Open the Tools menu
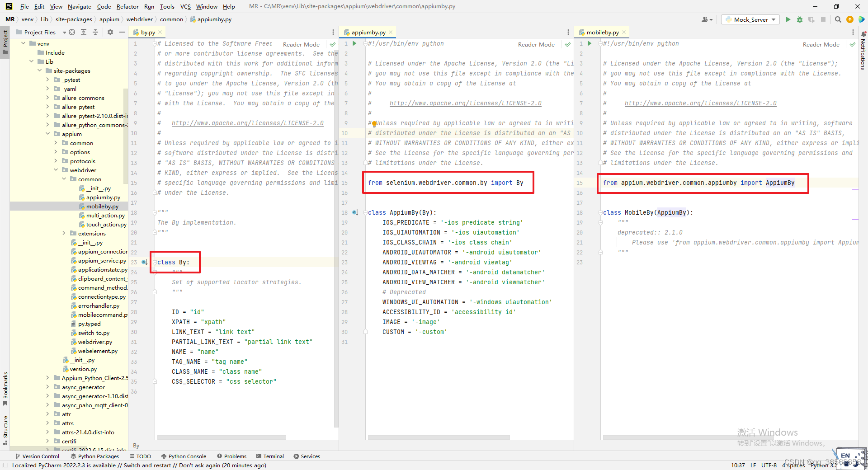 coord(167,6)
